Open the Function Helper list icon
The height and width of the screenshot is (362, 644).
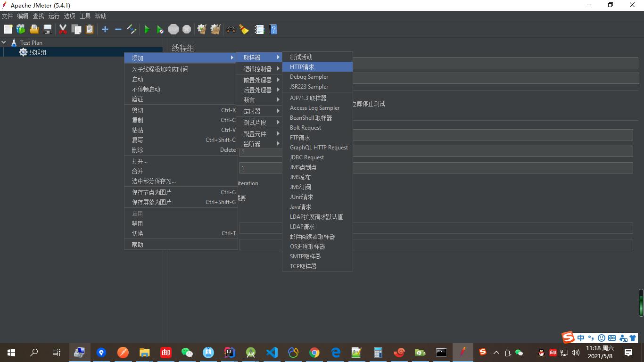259,29
